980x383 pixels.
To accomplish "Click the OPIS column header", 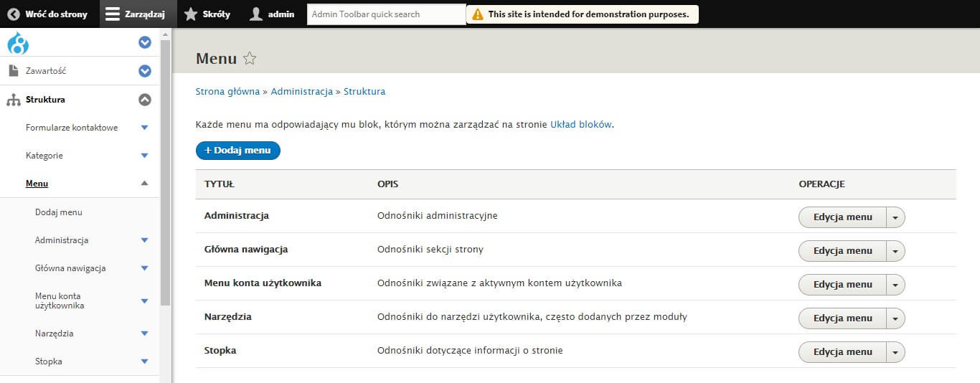I will 387,184.
